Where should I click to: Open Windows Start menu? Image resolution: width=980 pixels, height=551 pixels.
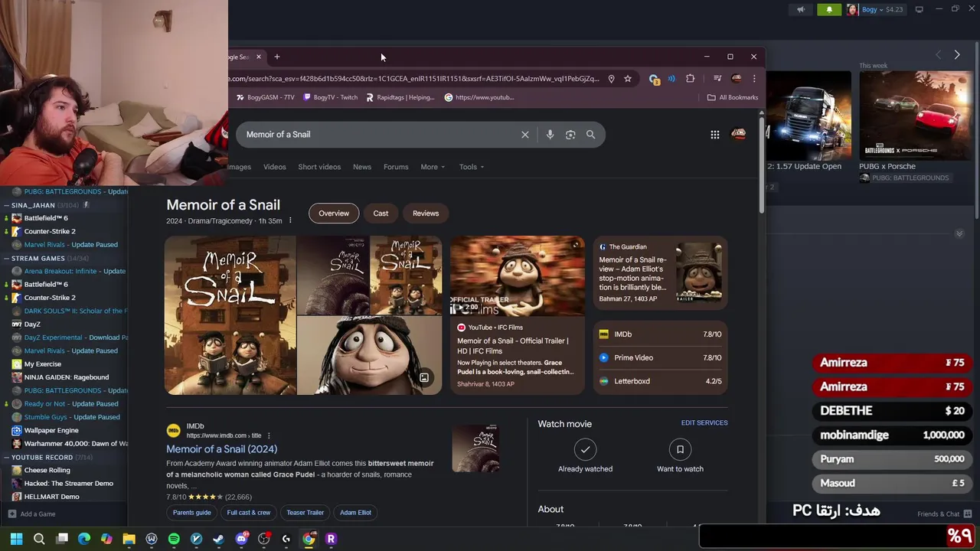(16, 539)
